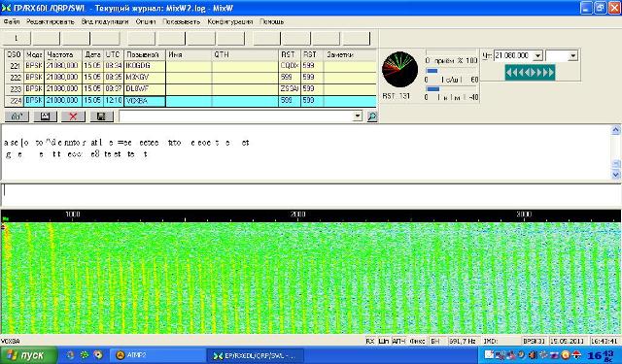Click the 3000 Hz waterfall scale mark
This screenshot has height=364, width=622.
pos(524,215)
